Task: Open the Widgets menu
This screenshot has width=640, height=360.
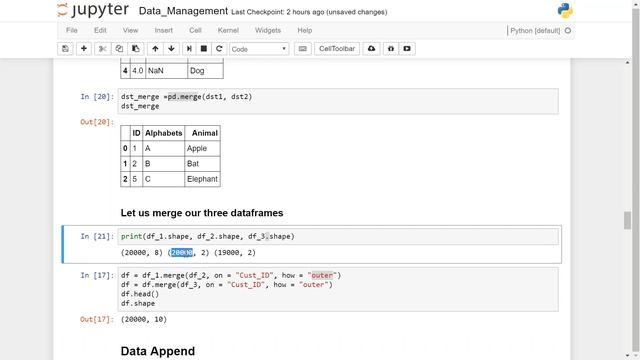Action: pos(268,30)
